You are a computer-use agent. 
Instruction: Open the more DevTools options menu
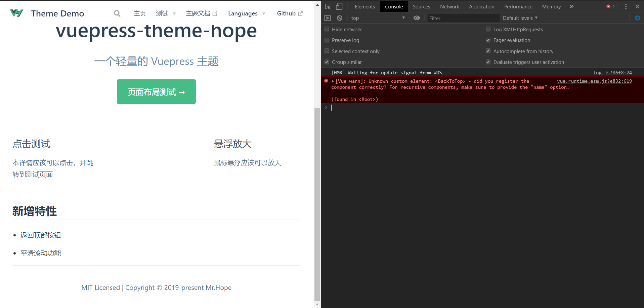pyautogui.click(x=625, y=6)
